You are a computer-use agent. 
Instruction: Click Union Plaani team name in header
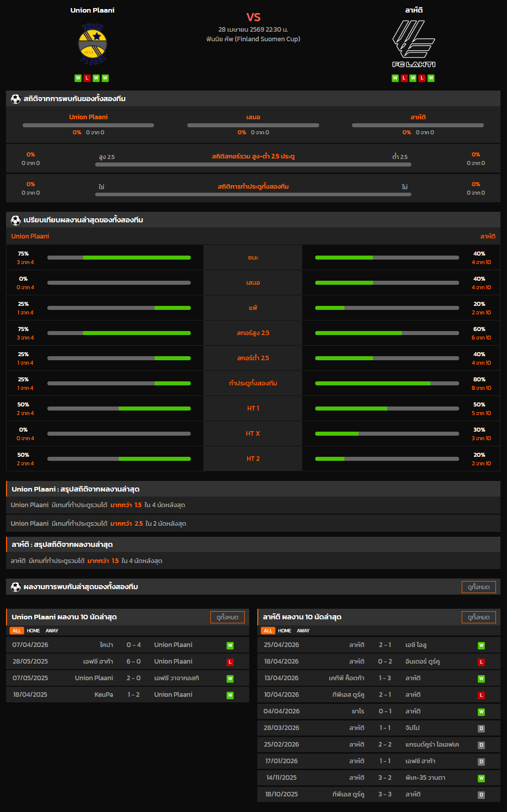click(x=93, y=10)
